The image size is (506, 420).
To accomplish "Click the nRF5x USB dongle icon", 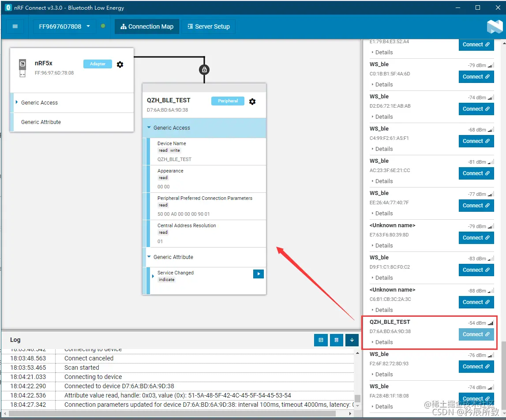I will click(22, 68).
